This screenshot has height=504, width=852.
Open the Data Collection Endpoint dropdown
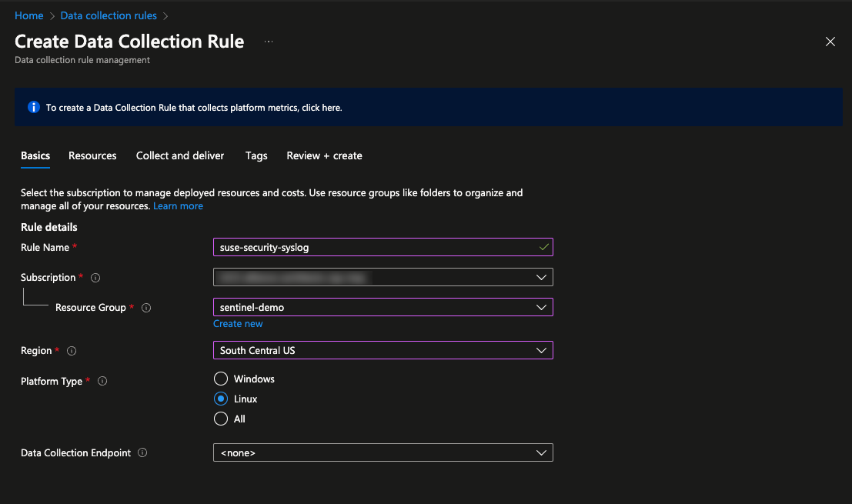point(541,452)
